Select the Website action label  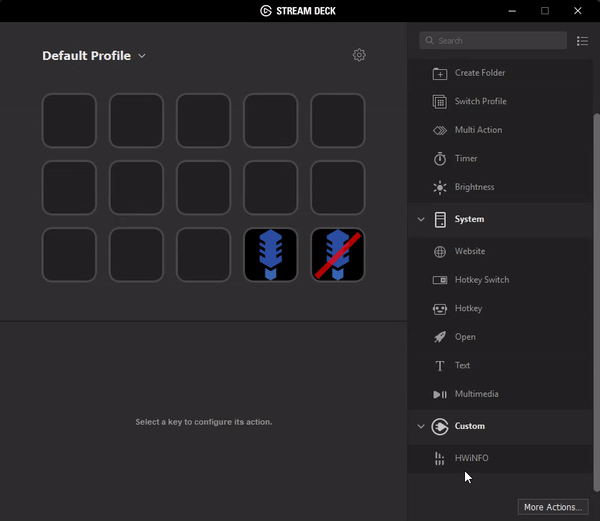(x=470, y=251)
